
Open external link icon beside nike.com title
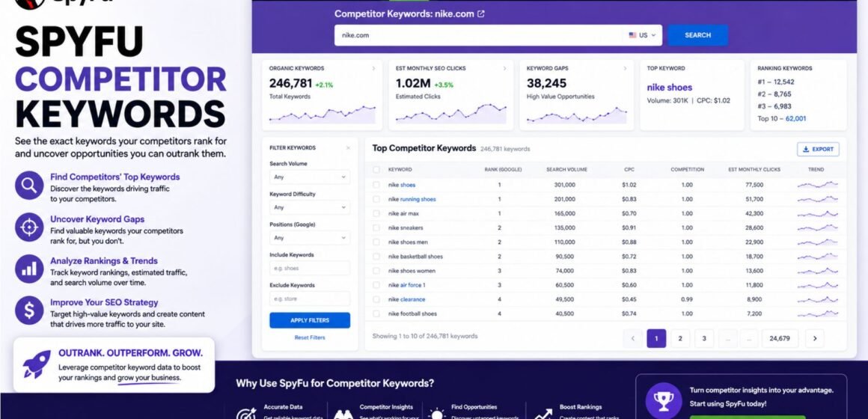point(481,13)
